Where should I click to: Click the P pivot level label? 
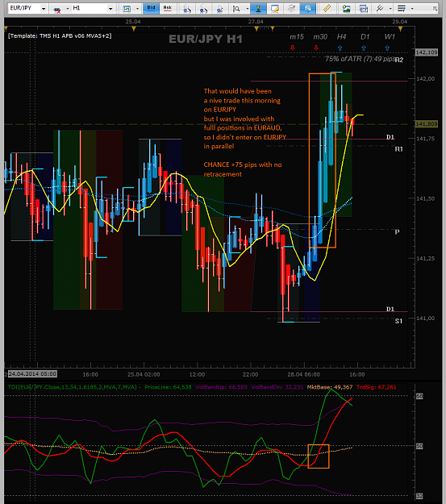397,231
